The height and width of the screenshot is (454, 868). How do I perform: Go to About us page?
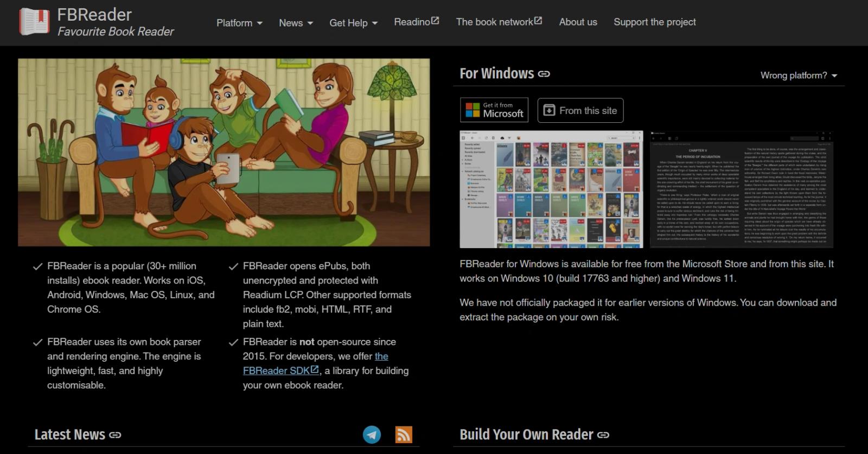pos(578,22)
